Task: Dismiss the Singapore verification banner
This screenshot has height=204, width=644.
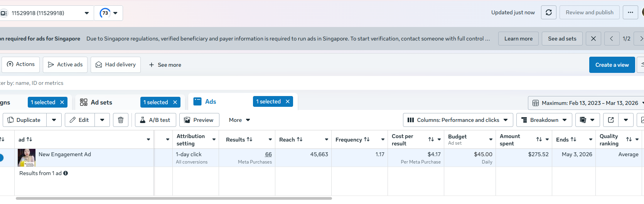Action: [x=593, y=39]
